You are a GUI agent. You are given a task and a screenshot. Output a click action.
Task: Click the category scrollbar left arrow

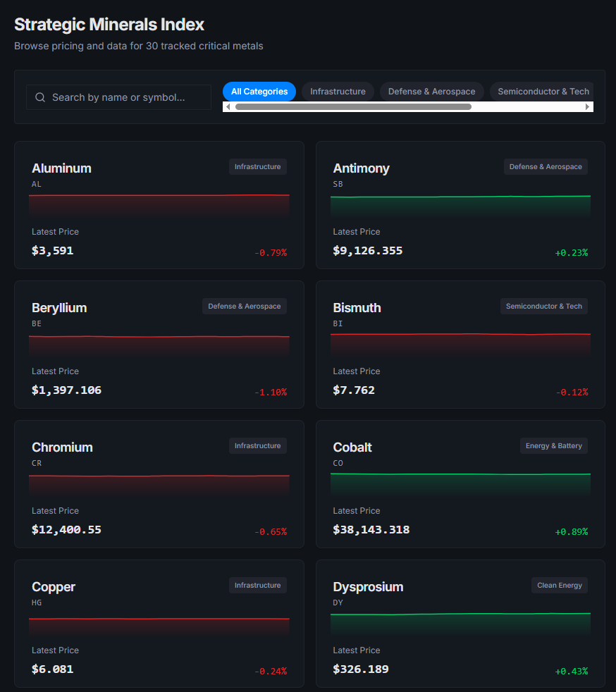[x=228, y=107]
